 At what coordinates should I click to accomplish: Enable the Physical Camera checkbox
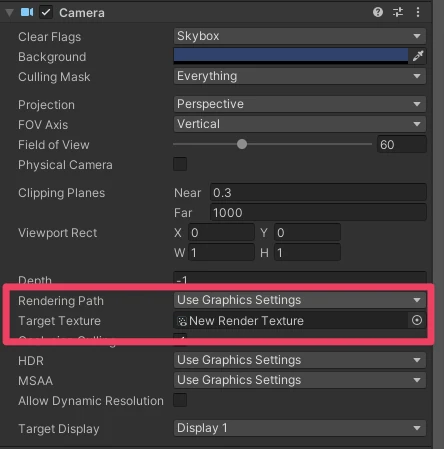coord(180,164)
